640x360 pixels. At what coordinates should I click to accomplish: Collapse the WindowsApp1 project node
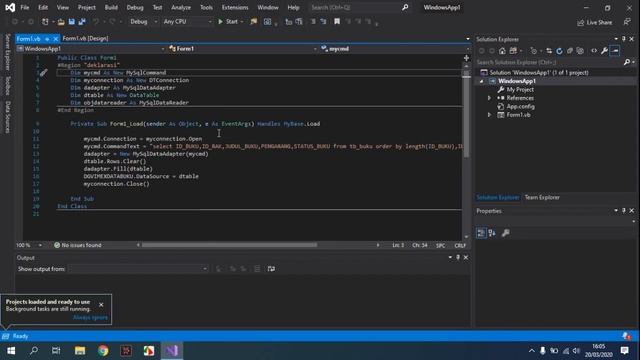[x=482, y=81]
